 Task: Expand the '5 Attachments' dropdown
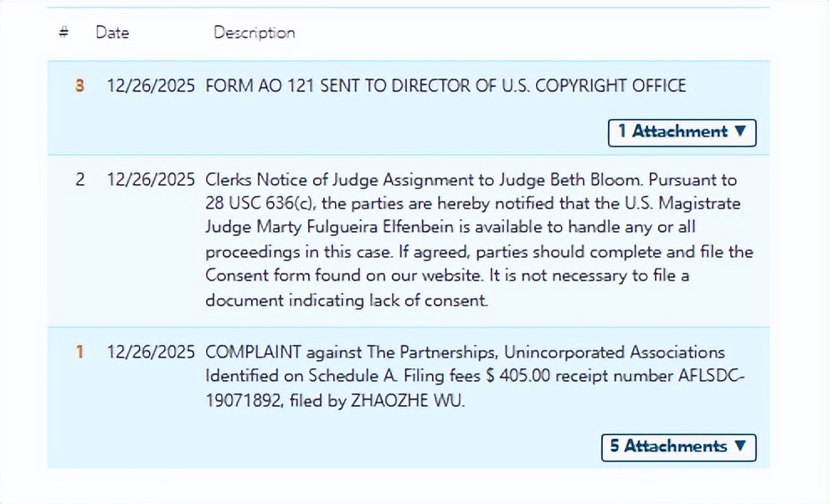678,446
